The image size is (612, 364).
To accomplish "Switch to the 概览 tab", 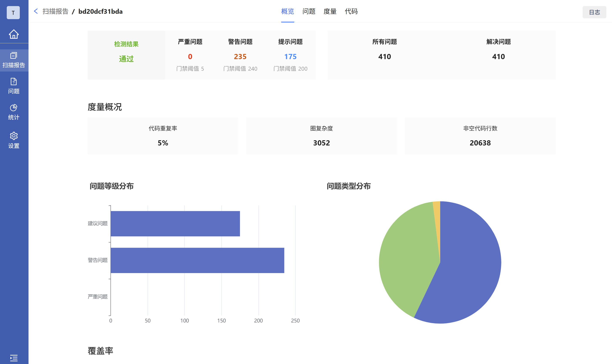I will [288, 11].
